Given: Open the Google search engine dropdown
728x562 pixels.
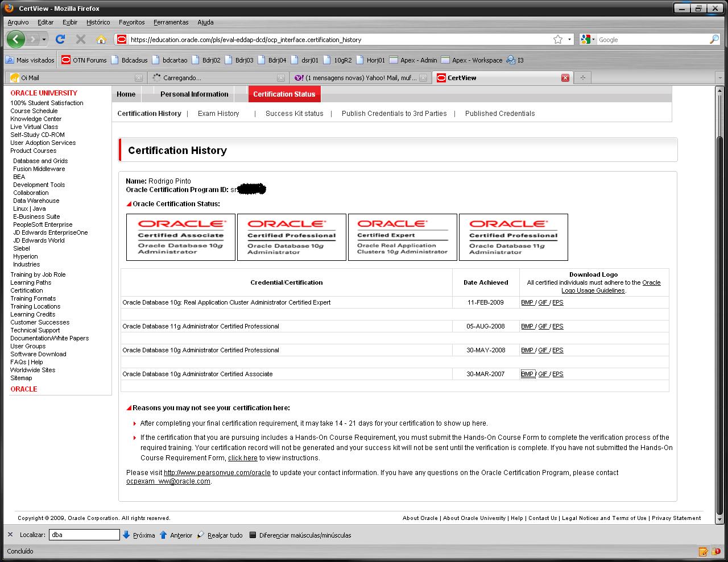Looking at the screenshot, I should [x=588, y=39].
